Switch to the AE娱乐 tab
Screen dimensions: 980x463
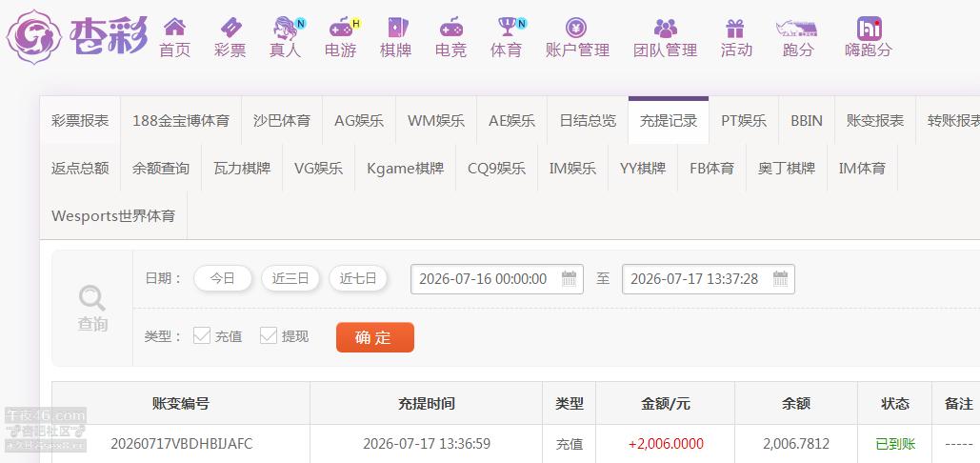tap(511, 121)
